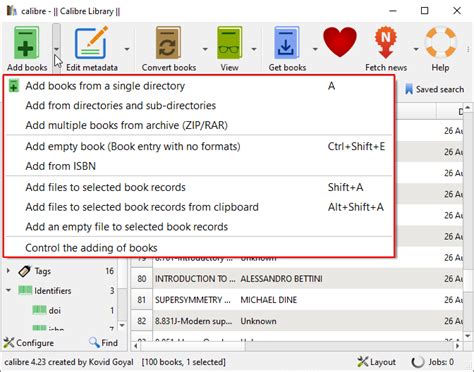Open the View dropdown arrow

[254, 49]
